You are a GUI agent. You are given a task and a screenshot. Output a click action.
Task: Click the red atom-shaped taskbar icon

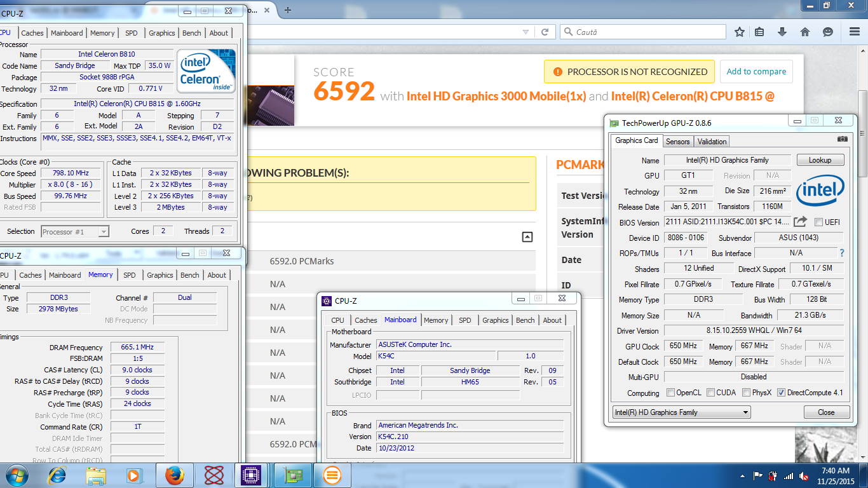[x=214, y=475]
